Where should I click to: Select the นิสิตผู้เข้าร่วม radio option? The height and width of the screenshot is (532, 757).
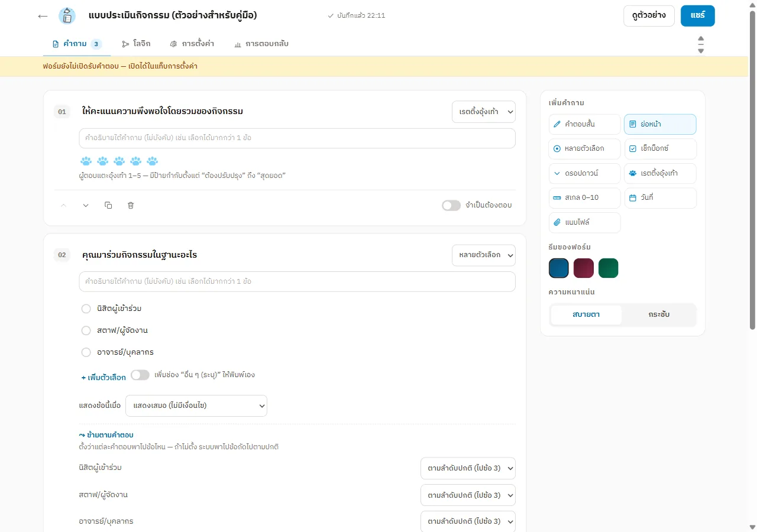tap(86, 309)
